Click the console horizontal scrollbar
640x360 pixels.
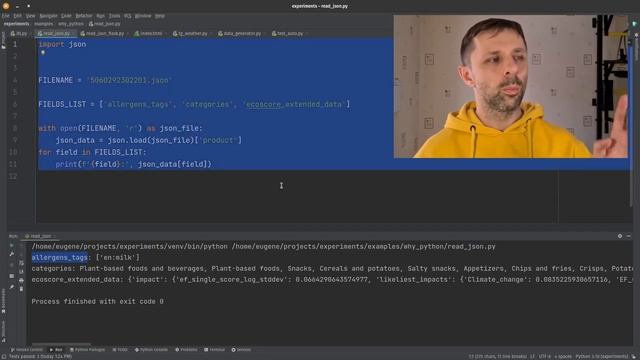click(x=61, y=344)
